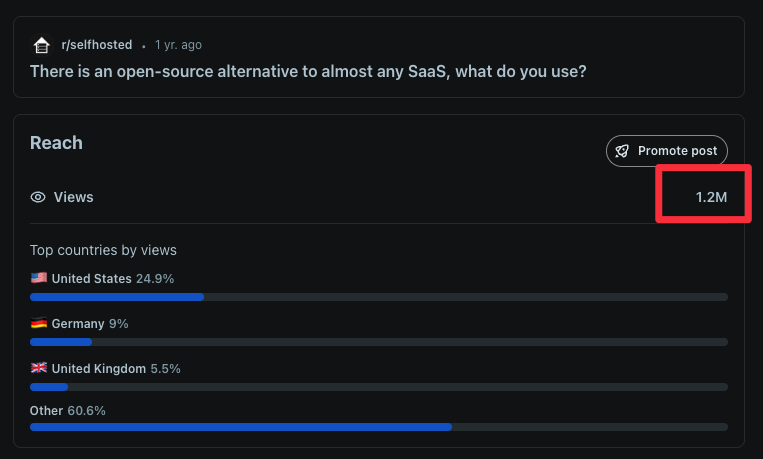Viewport: 763px width, 459px height.
Task: Click the Top countries by views heading
Action: (103, 250)
